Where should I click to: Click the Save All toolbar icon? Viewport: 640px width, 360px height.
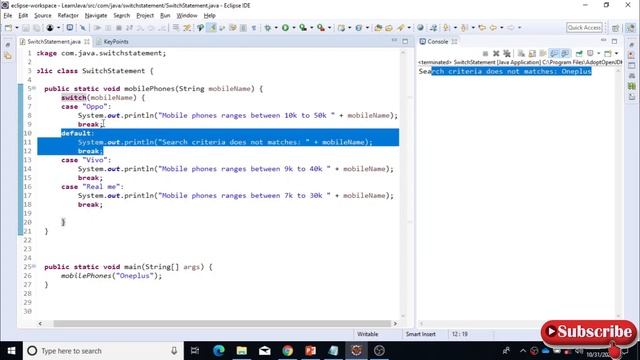point(37,28)
